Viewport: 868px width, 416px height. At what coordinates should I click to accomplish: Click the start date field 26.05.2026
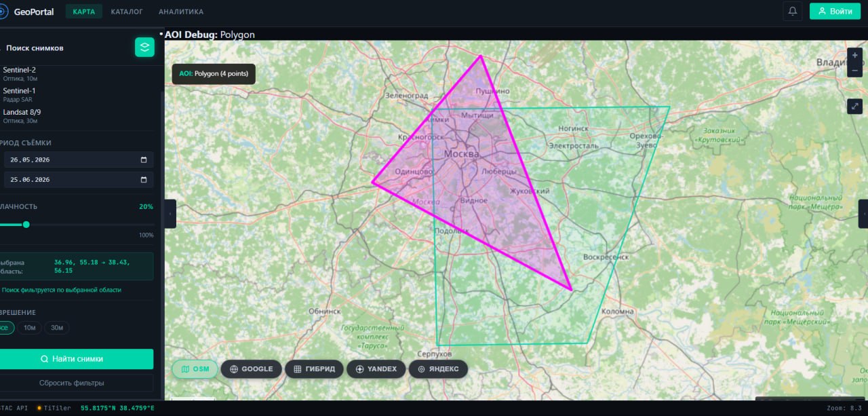(x=79, y=159)
